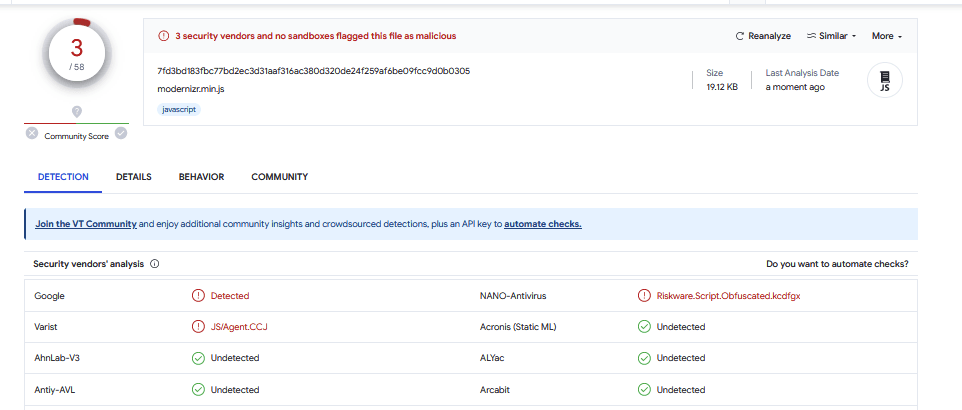Click the Reanalyze refresh icon
This screenshot has width=962, height=410.
[740, 36]
